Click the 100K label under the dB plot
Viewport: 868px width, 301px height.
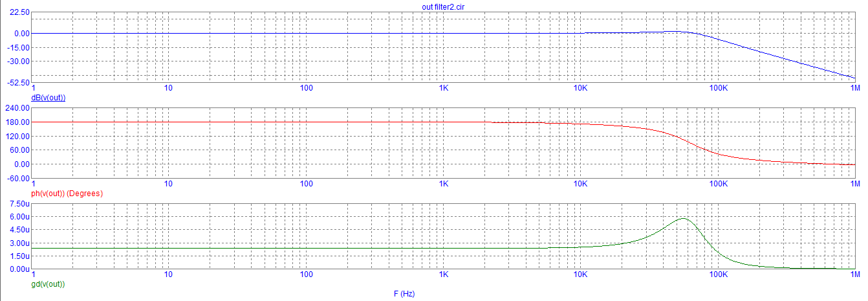[x=717, y=88]
